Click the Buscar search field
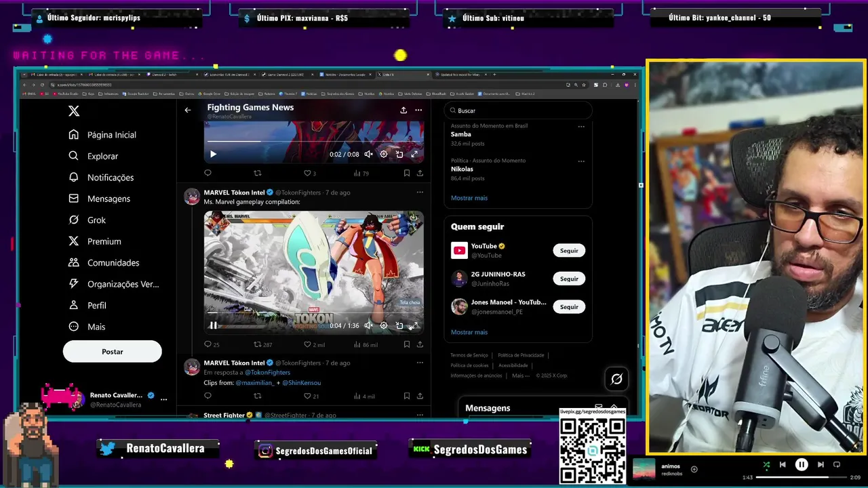Viewport: 868px width, 488px height. 519,110
